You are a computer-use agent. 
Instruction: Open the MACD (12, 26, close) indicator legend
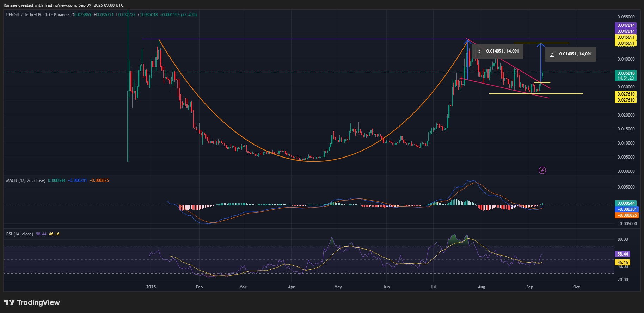click(x=26, y=180)
